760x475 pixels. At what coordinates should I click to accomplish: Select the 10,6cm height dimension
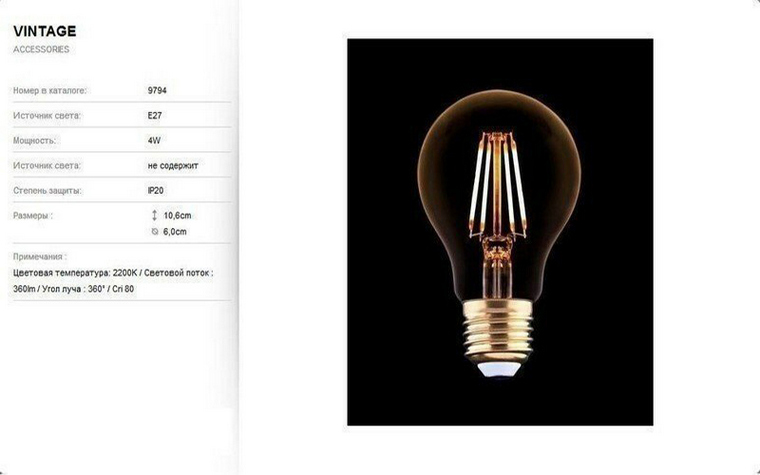coord(177,216)
